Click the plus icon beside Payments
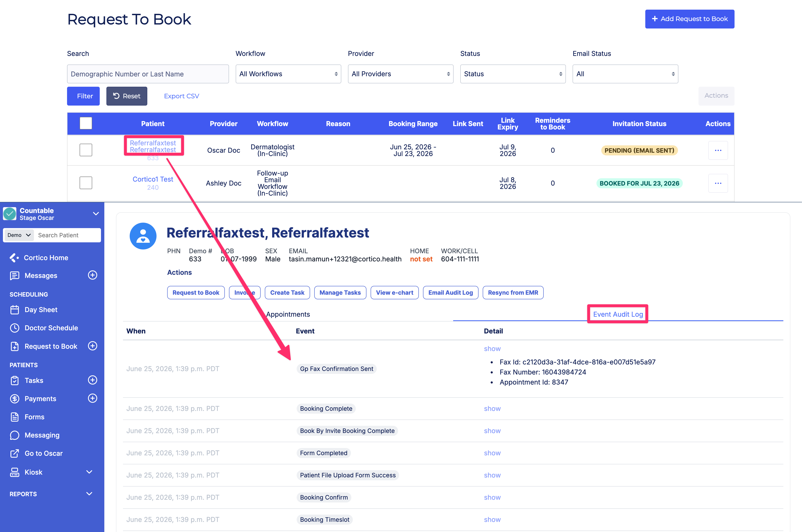Image resolution: width=802 pixels, height=532 pixels. (x=92, y=398)
